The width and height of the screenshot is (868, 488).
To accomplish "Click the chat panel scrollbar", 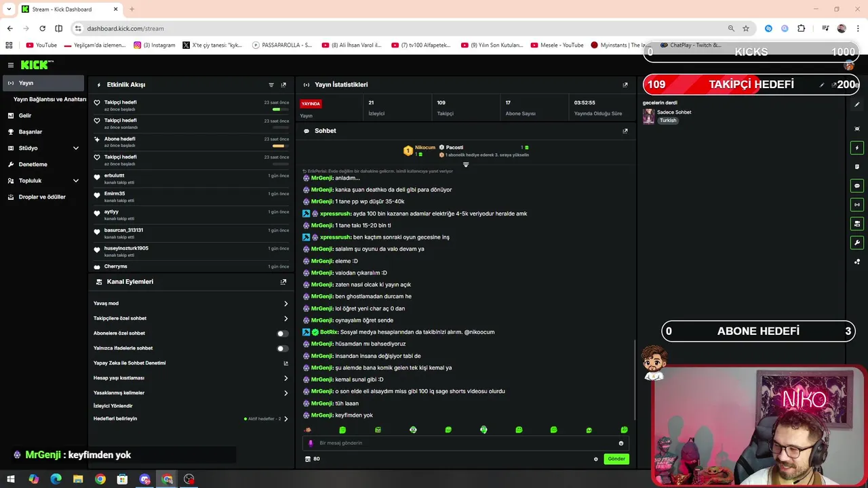I will [635, 380].
